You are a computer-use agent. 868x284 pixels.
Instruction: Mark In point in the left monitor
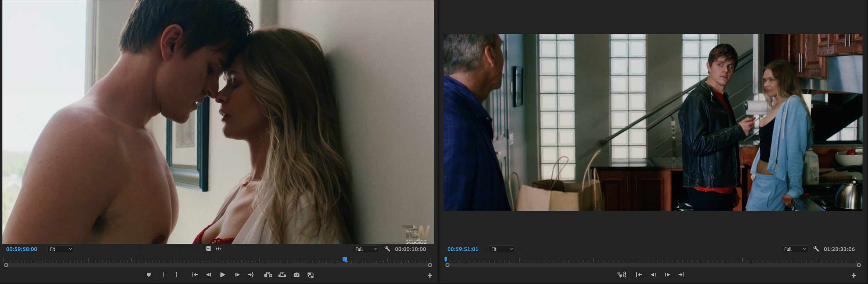coord(164,275)
